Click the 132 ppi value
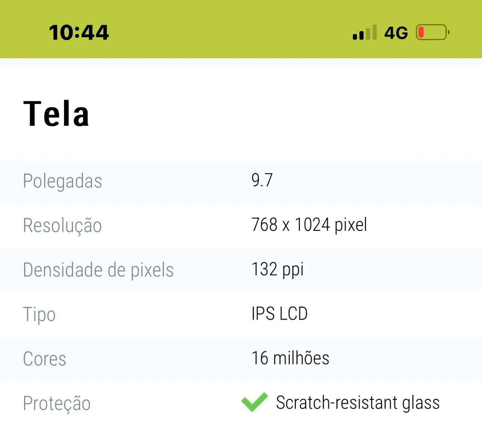This screenshot has width=482, height=448. coord(278,270)
